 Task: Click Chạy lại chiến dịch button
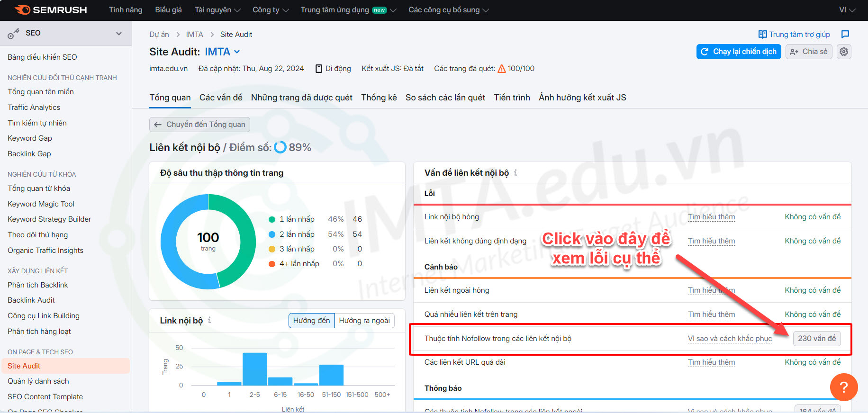739,52
